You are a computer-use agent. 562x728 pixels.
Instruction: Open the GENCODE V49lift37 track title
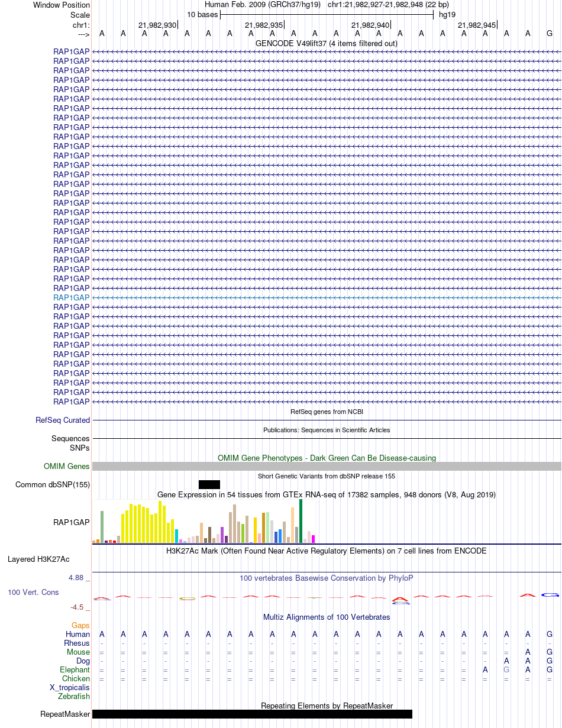pyautogui.click(x=327, y=43)
